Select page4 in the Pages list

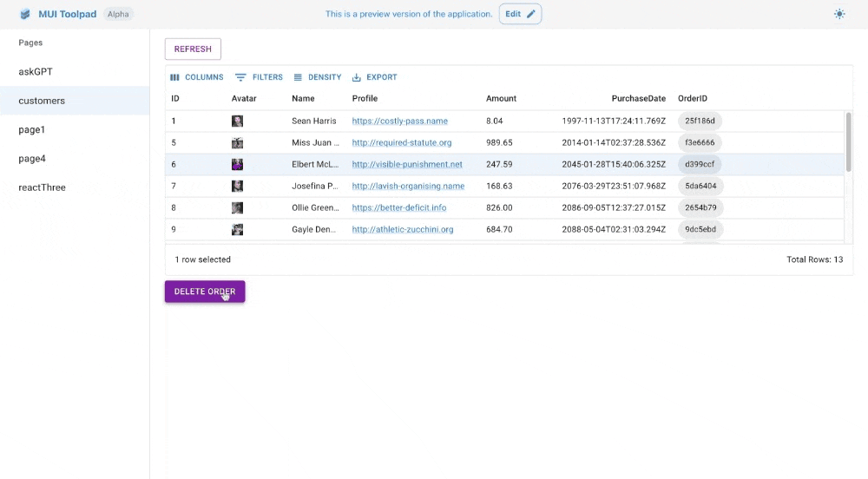(x=32, y=159)
